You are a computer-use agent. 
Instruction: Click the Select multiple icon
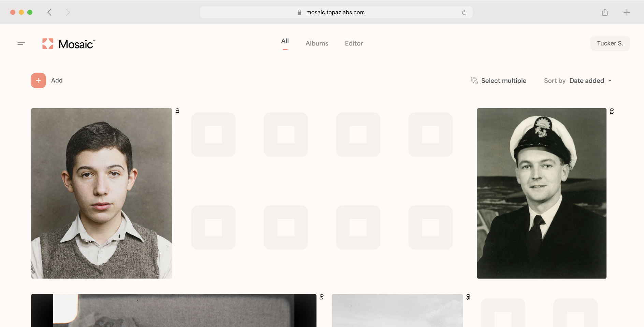474,81
